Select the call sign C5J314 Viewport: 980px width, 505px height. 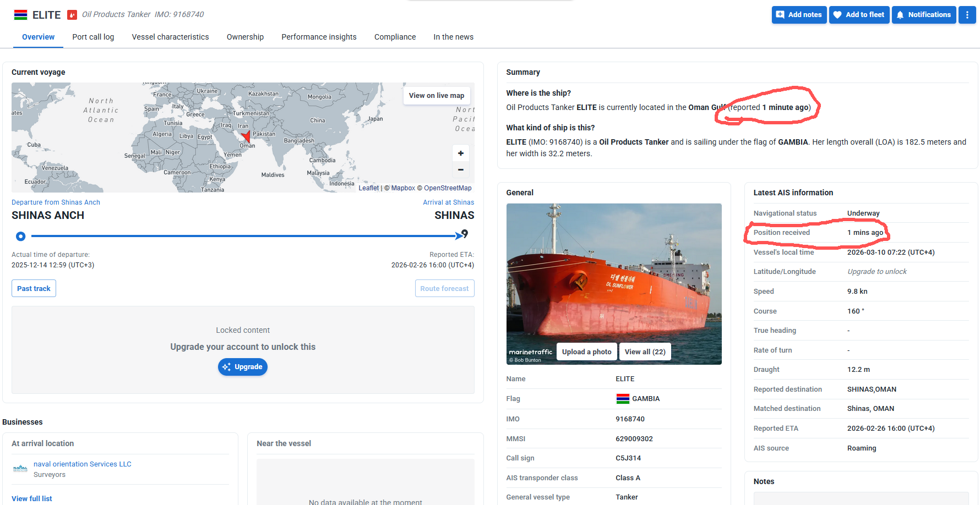coord(628,458)
